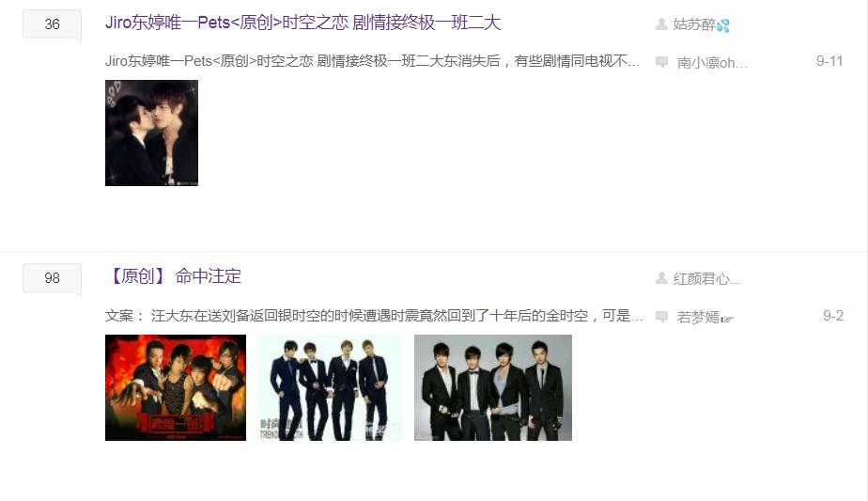The height and width of the screenshot is (501, 868).
Task: Click the 98 reply count box
Action: [52, 277]
